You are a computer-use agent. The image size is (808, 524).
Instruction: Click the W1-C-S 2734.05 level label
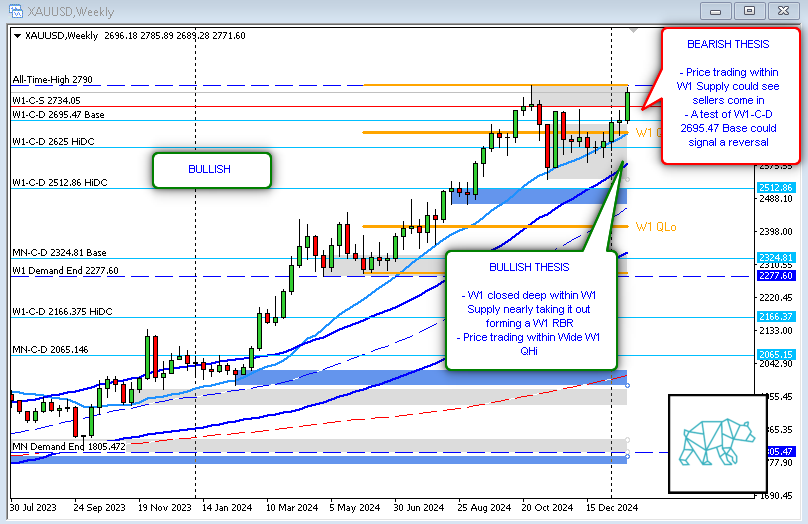click(46, 100)
